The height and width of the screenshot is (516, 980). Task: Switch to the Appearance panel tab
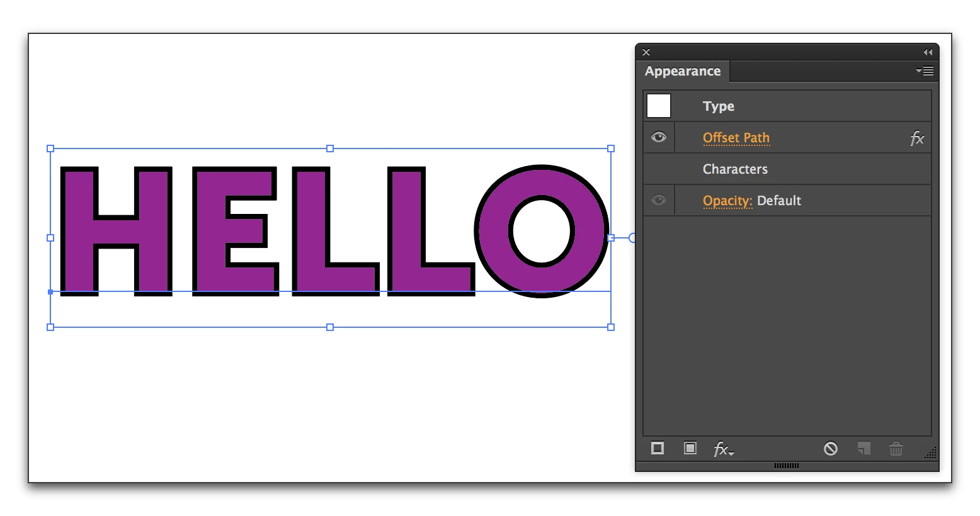[683, 71]
